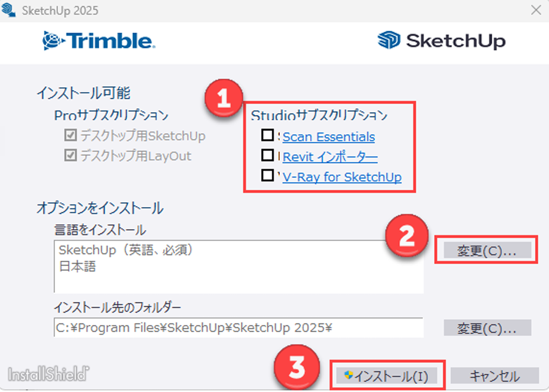This screenshot has height=392, width=549.
Task: Click 変更(C) button beside install folder
Action: click(x=488, y=328)
